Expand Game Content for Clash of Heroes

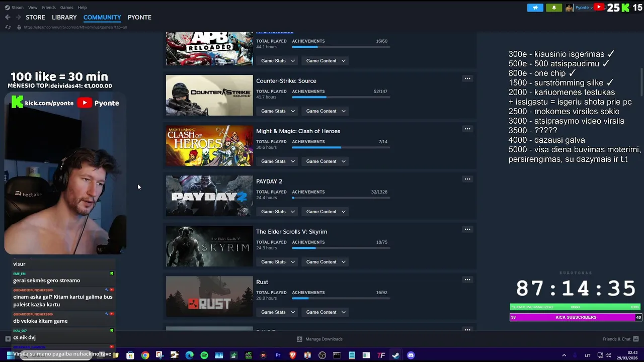click(326, 161)
